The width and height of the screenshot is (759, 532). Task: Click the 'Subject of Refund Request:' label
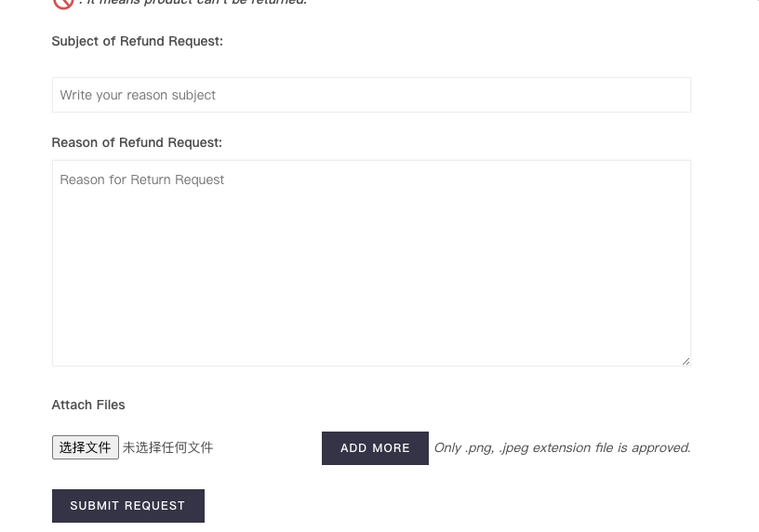click(137, 41)
